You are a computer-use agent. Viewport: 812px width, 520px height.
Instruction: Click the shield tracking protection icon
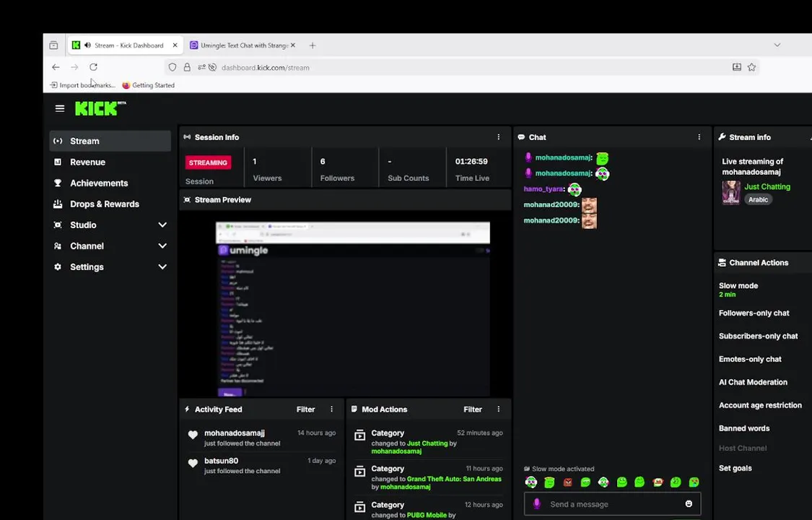coord(173,67)
